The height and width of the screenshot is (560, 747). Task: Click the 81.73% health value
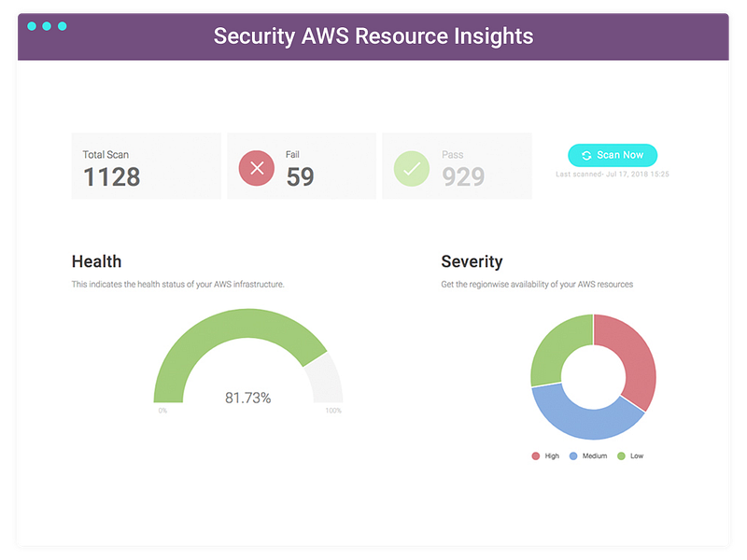247,398
